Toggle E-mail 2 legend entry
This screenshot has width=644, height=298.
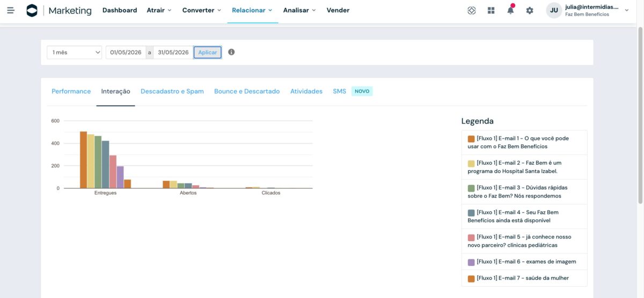(524, 167)
